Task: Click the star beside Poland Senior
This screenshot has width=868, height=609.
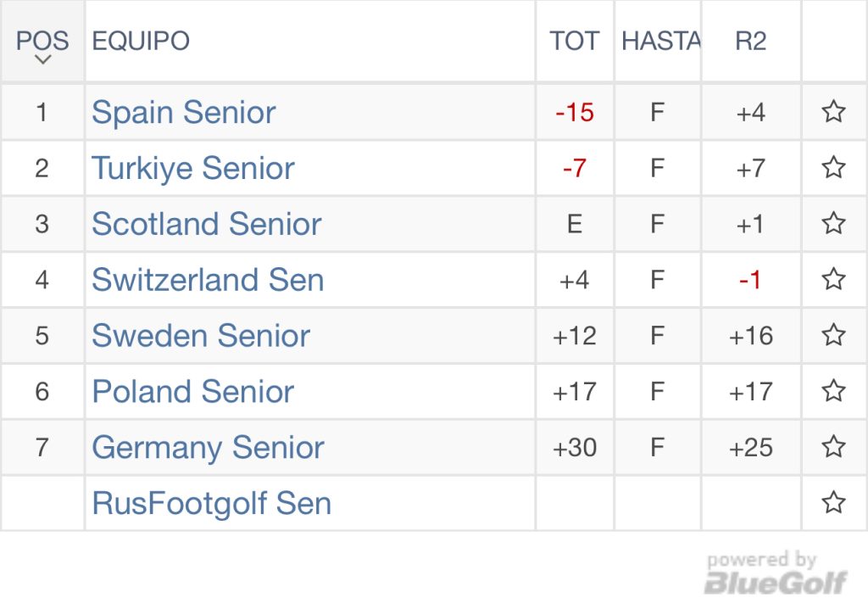Action: (833, 391)
